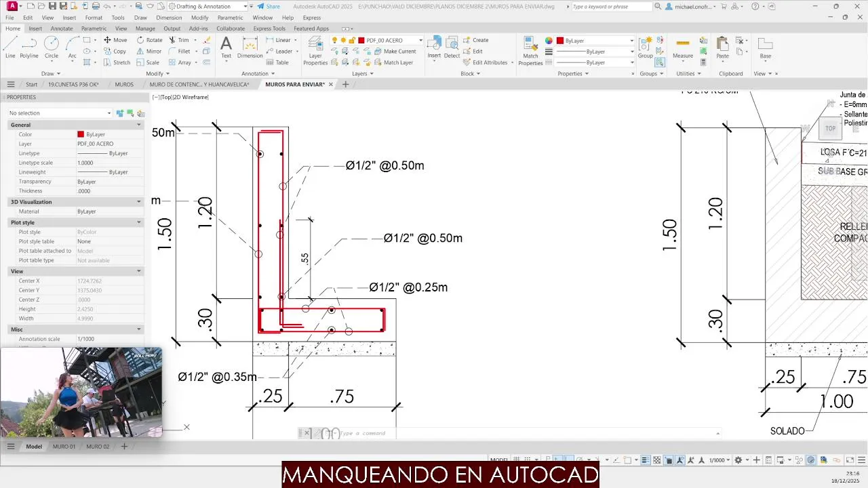Click the Make Current layer button
This screenshot has height=488, width=868.
[395, 52]
